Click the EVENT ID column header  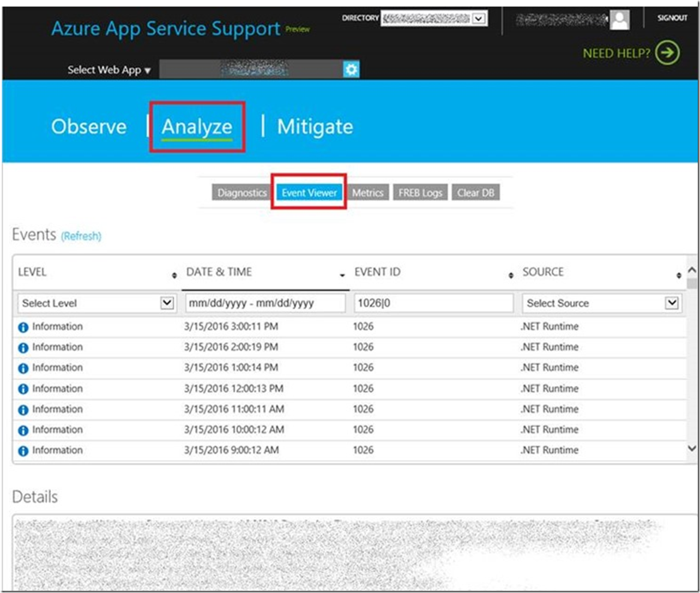[x=377, y=272]
